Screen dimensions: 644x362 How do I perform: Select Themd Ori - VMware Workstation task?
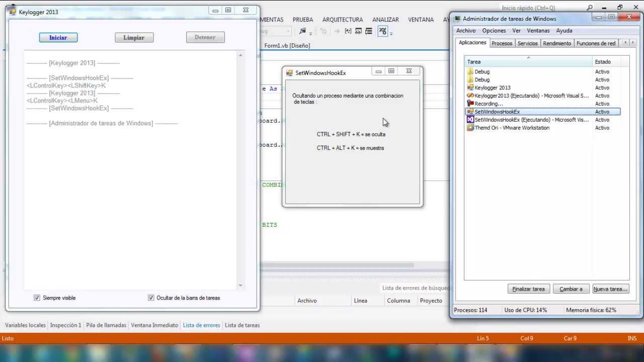[542, 128]
